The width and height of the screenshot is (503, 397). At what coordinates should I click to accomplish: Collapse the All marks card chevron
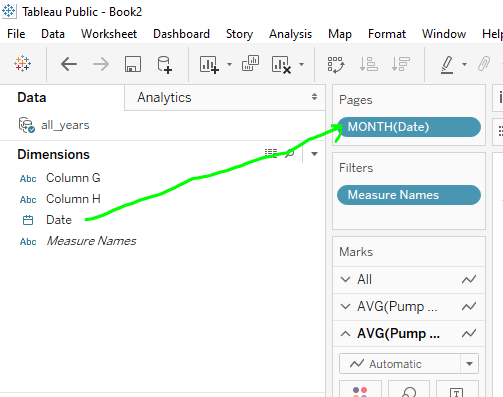click(346, 279)
